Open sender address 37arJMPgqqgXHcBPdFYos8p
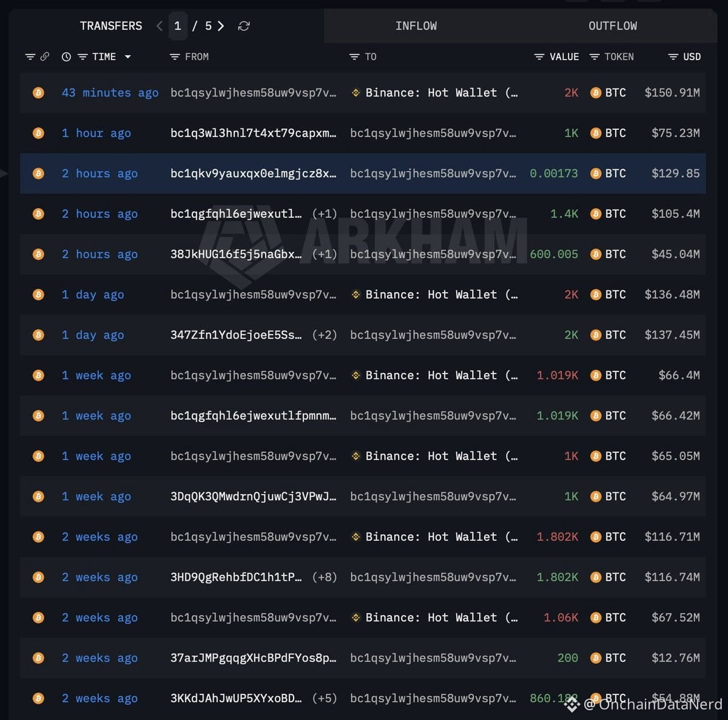Viewport: 728px width, 720px height. (253, 658)
